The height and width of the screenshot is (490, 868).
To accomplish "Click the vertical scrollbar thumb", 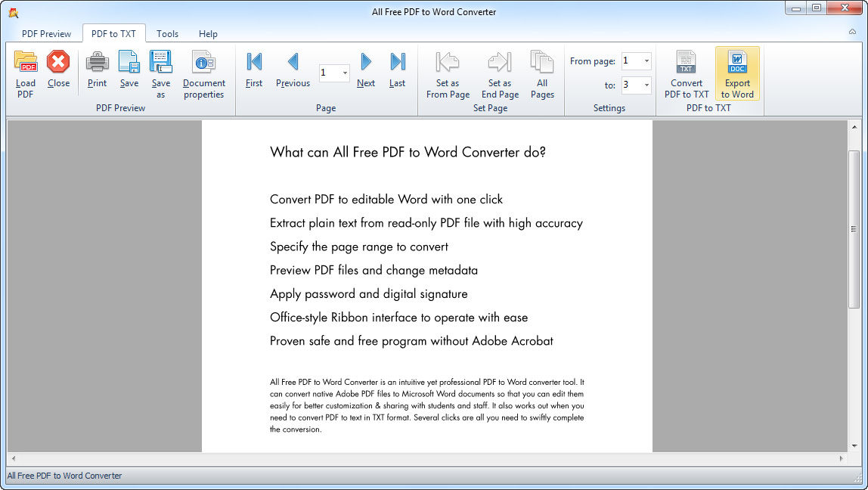I will 854,229.
